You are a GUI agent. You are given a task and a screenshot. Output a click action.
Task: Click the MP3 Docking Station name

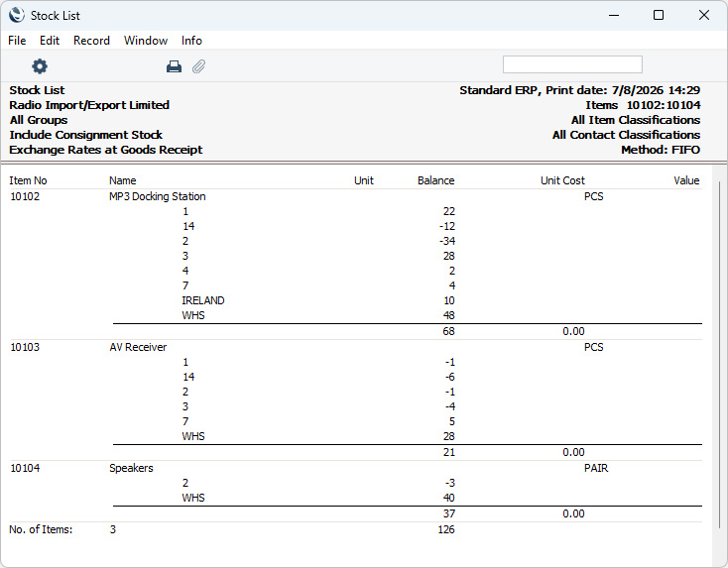tap(158, 196)
